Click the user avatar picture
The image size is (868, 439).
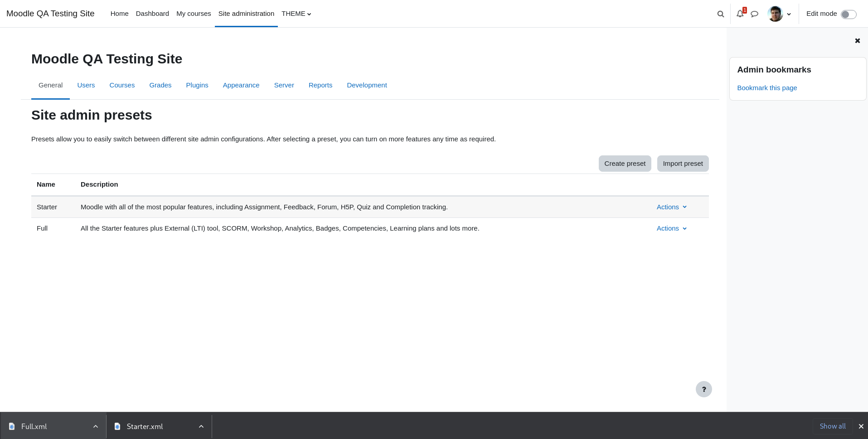776,14
